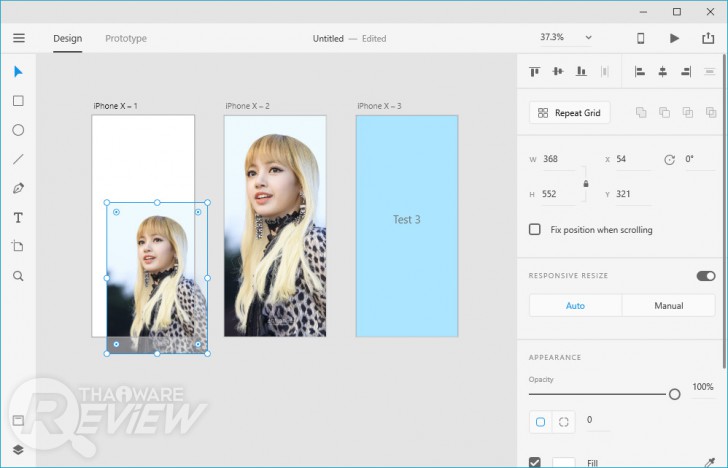Viewport: 728px width, 468px height.
Task: Align selection to horizontal center
Action: pos(663,72)
